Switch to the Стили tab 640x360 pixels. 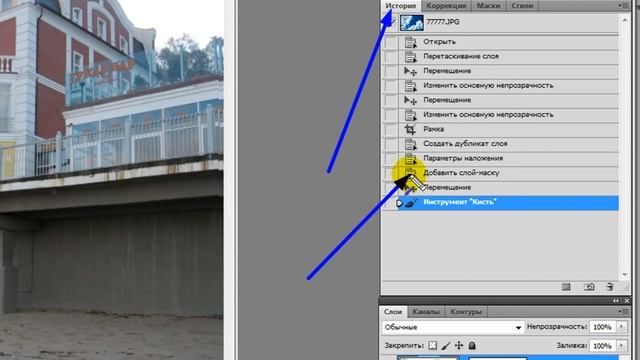522,6
